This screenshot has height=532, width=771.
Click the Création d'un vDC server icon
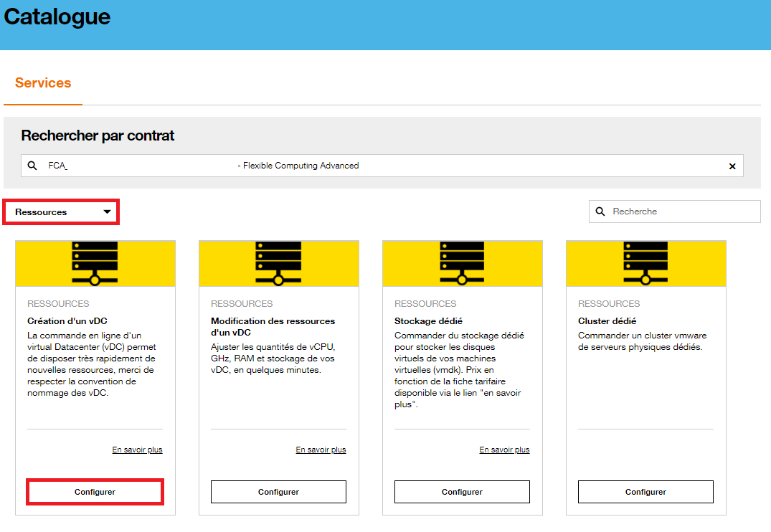[95, 263]
